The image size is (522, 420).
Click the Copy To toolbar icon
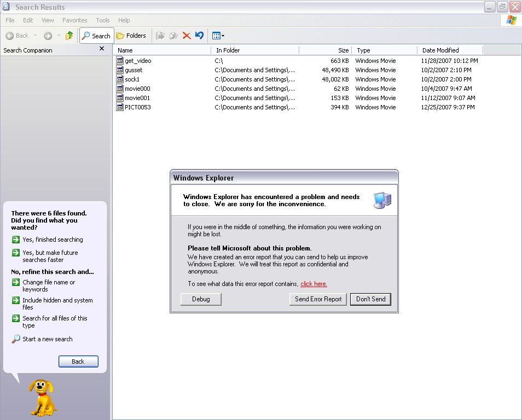(x=173, y=36)
